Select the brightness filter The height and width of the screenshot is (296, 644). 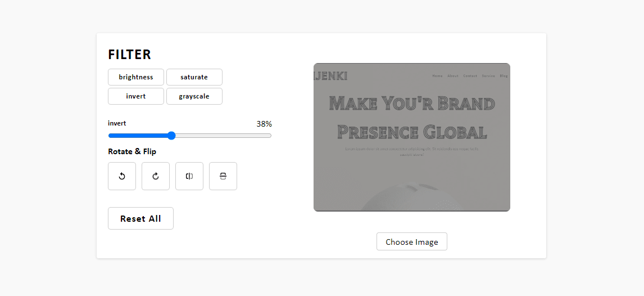pos(136,77)
